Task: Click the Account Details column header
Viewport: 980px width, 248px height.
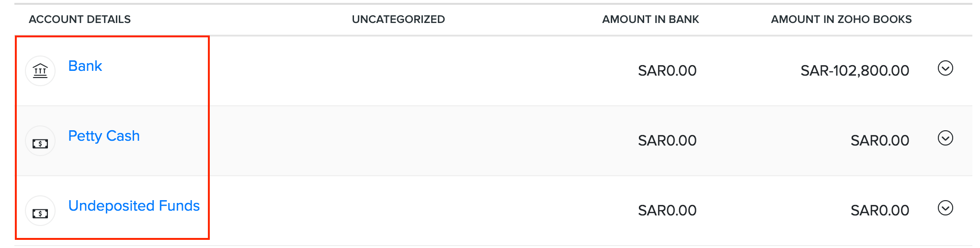Action: (80, 20)
